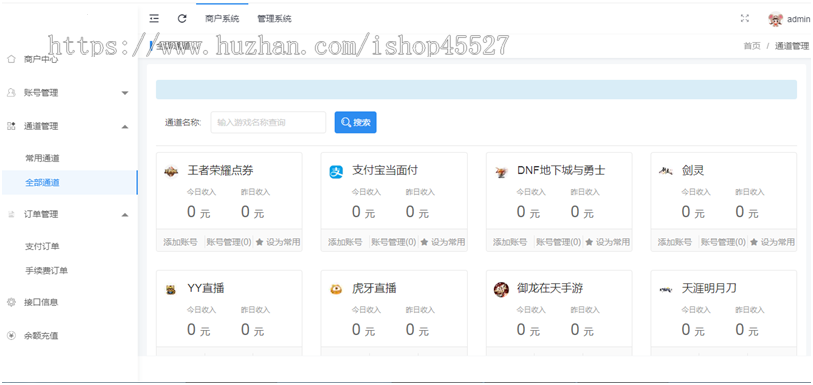Expand the 账号管理 menu arrow
The image size is (813, 385).
coord(124,93)
